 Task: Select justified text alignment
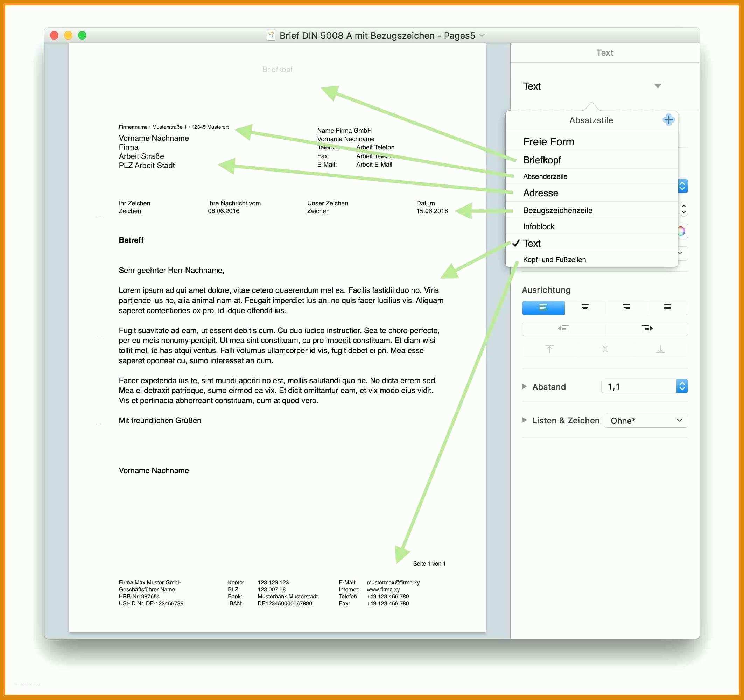pyautogui.click(x=667, y=308)
